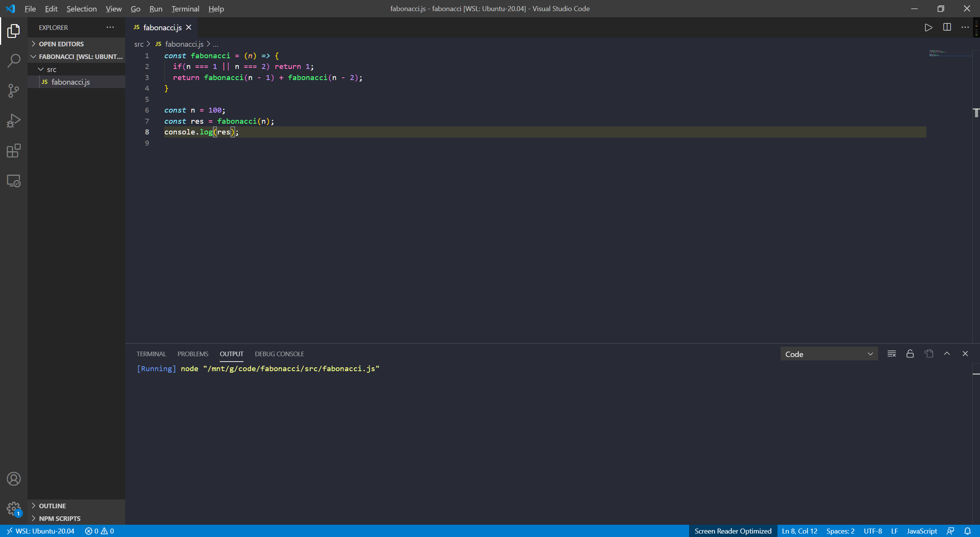
Task: Change end of line via 'LF'
Action: pyautogui.click(x=894, y=531)
